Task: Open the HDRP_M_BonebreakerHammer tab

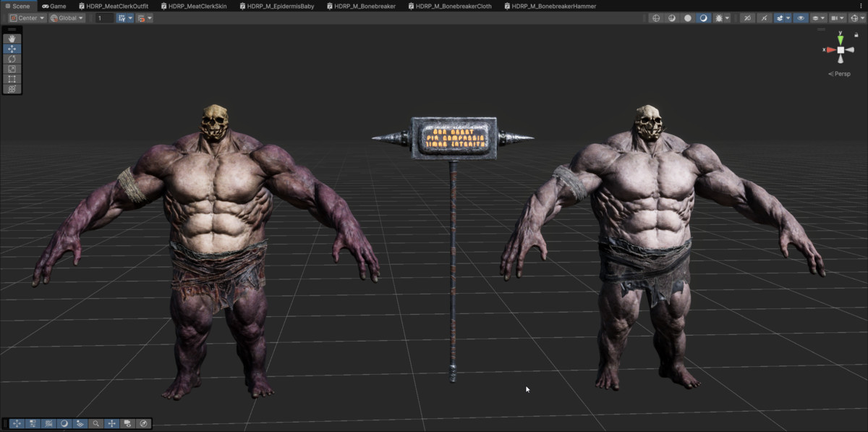Action: click(x=549, y=6)
